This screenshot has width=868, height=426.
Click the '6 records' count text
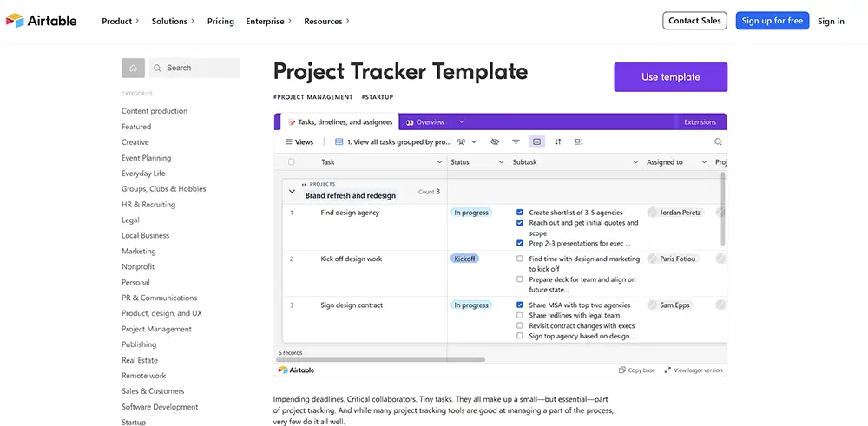coord(290,352)
